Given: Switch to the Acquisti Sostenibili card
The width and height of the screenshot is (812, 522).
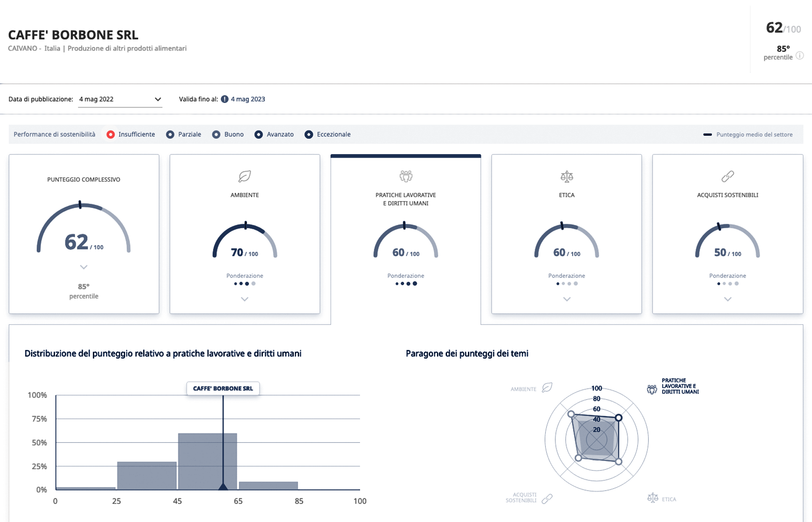Looking at the screenshot, I should 728,234.
